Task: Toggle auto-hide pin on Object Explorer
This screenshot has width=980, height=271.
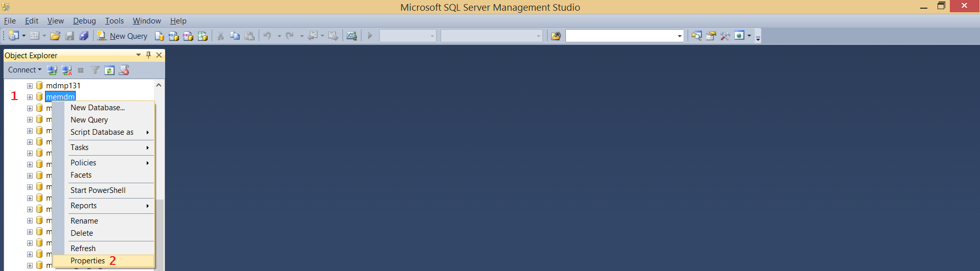Action: (148, 55)
